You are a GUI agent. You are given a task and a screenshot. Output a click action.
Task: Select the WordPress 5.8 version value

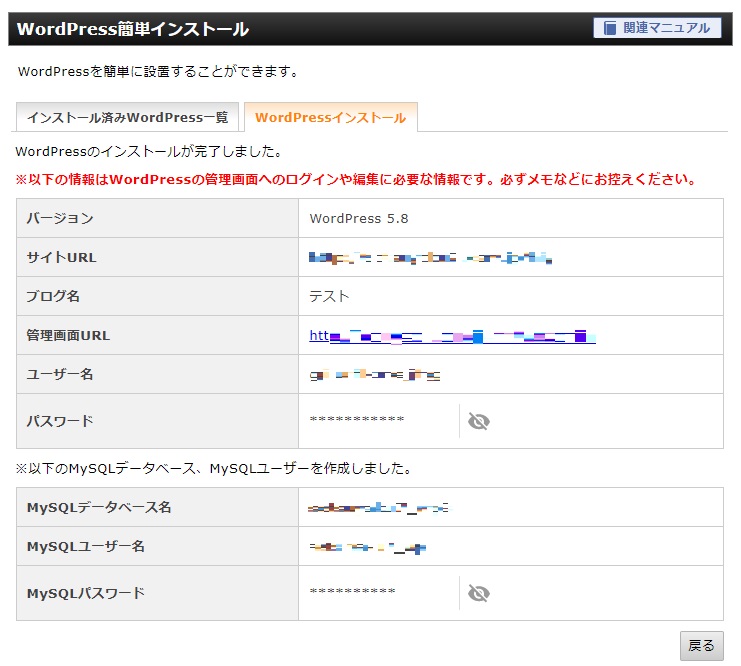click(359, 218)
